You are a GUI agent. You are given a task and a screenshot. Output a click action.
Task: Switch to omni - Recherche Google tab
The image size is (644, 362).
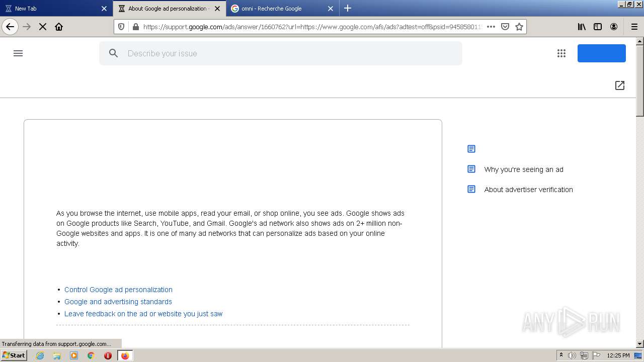tap(283, 9)
